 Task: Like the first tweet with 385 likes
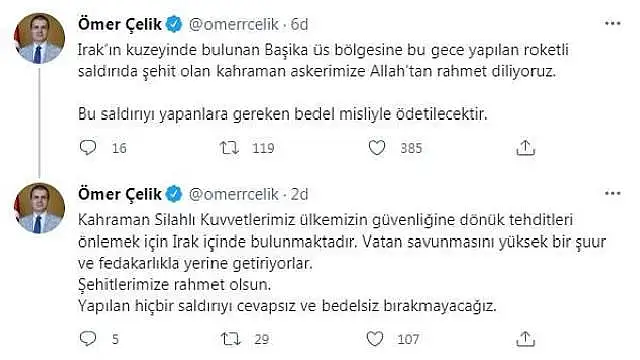coord(377,147)
